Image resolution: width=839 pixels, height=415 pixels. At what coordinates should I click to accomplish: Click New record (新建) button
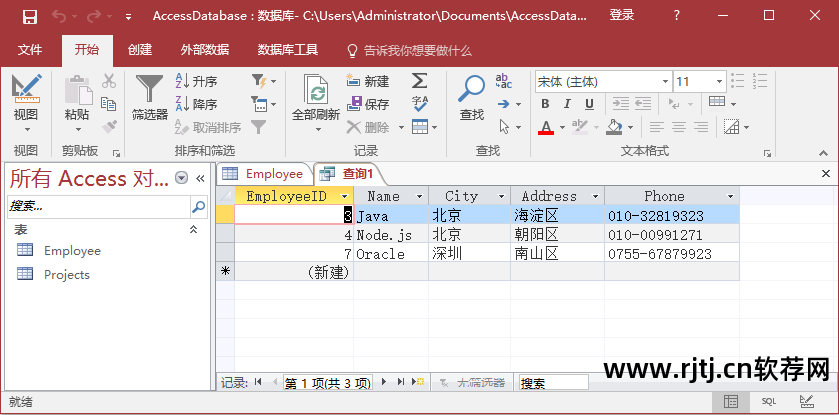coord(368,81)
